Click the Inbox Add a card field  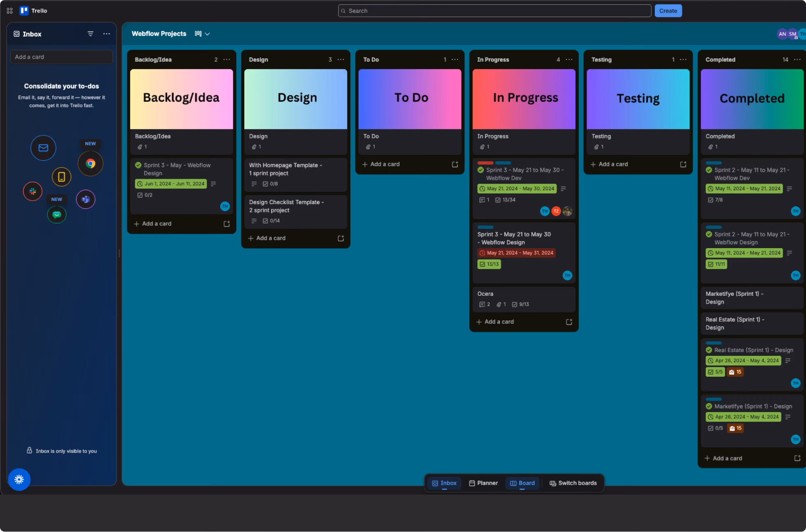[x=61, y=57]
